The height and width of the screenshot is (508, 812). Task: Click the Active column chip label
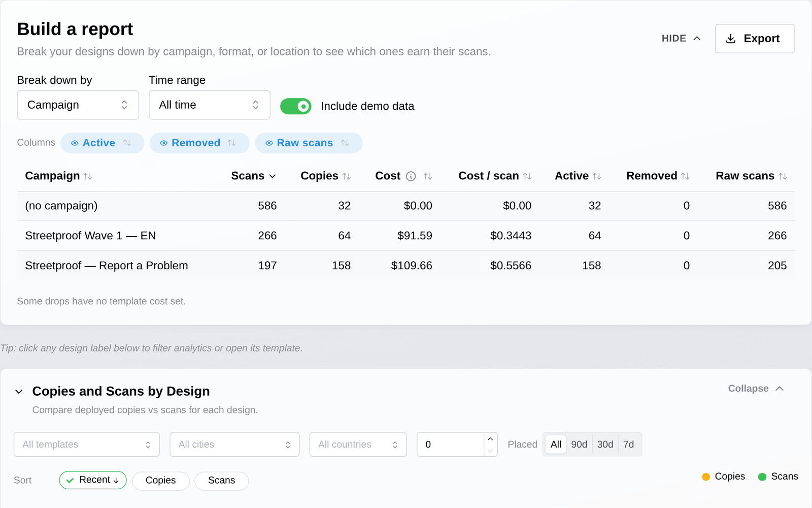(99, 143)
